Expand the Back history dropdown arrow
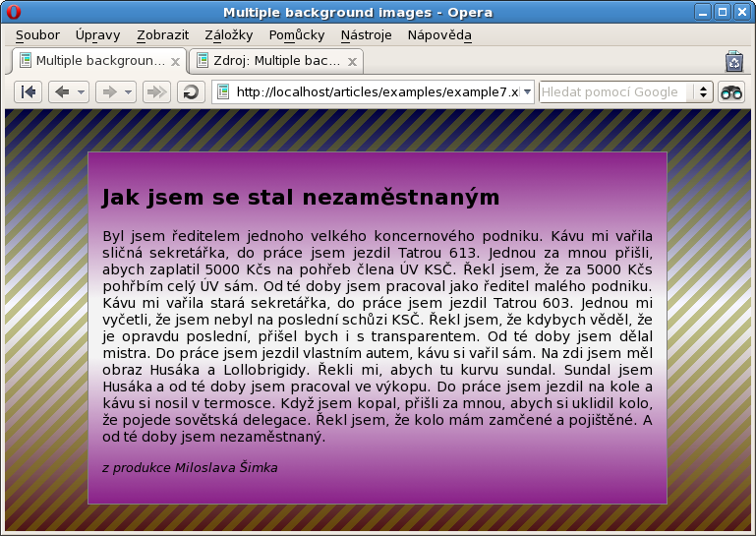 (x=81, y=91)
